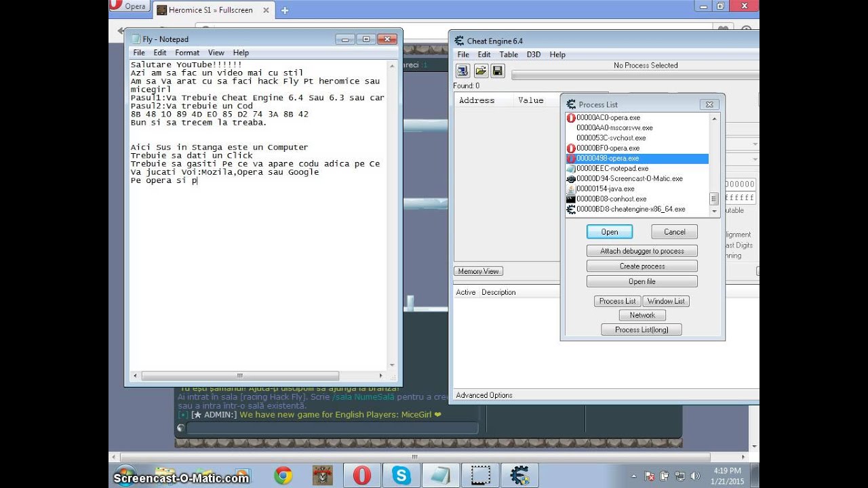Select the Heromice S1 Fullscreen browser tab
The image size is (868, 488).
click(214, 10)
